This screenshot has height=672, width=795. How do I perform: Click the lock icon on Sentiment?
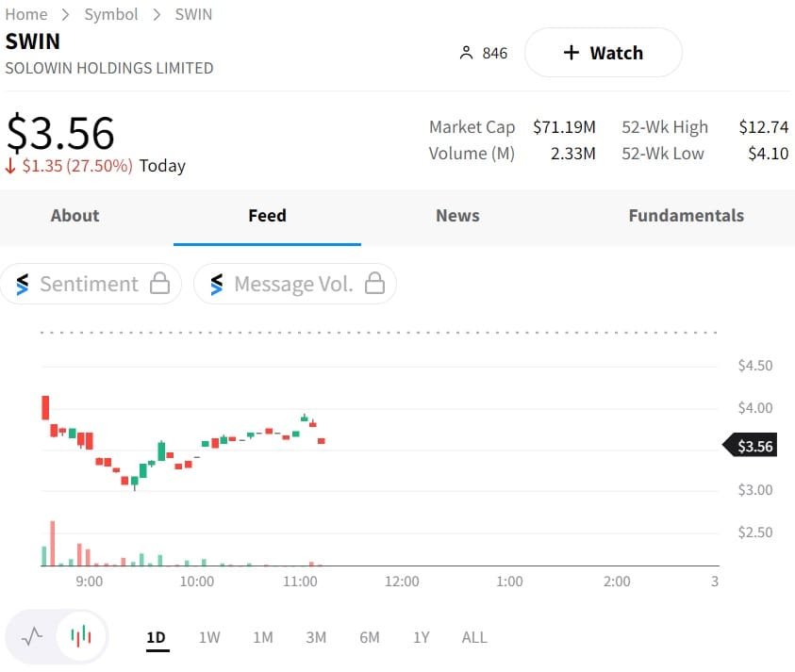click(x=160, y=284)
